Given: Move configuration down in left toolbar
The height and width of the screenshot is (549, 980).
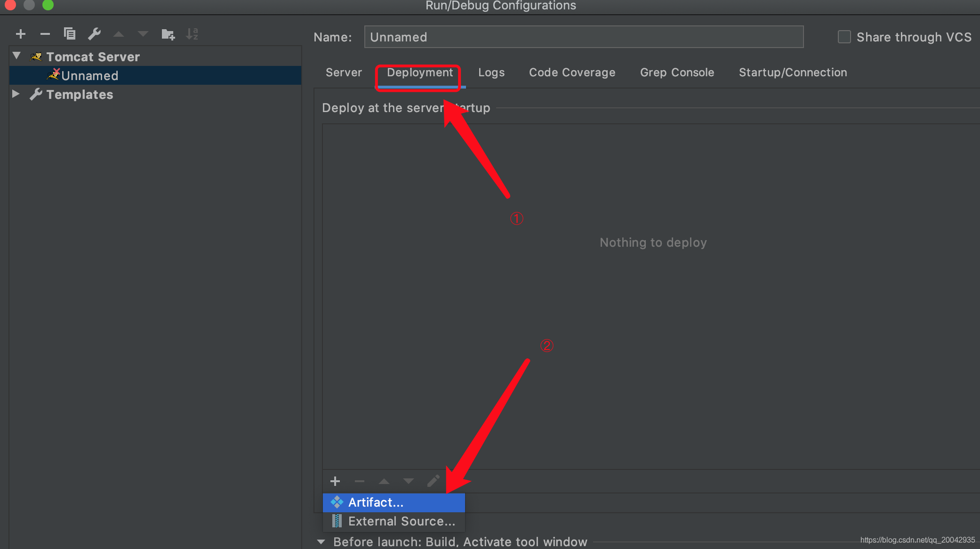Looking at the screenshot, I should pyautogui.click(x=143, y=34).
